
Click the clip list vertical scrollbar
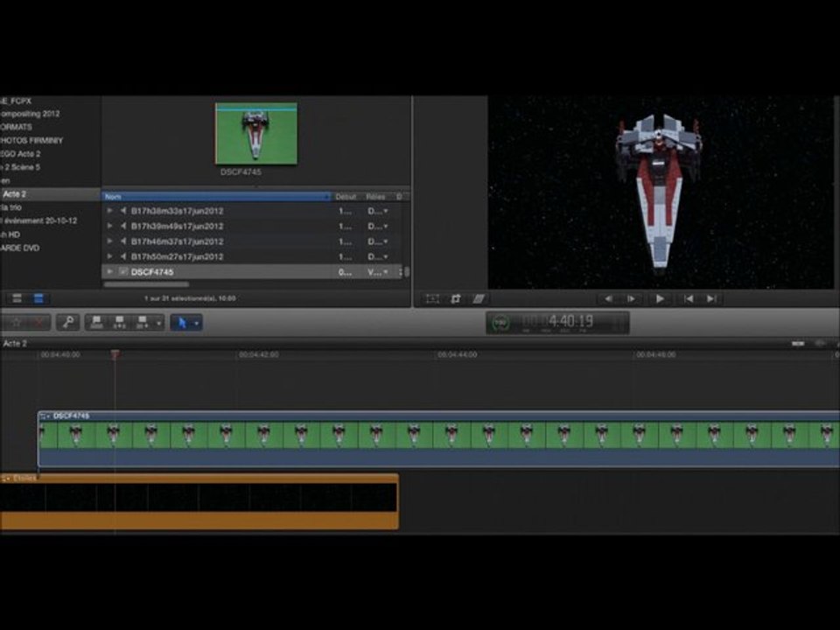coord(407,272)
